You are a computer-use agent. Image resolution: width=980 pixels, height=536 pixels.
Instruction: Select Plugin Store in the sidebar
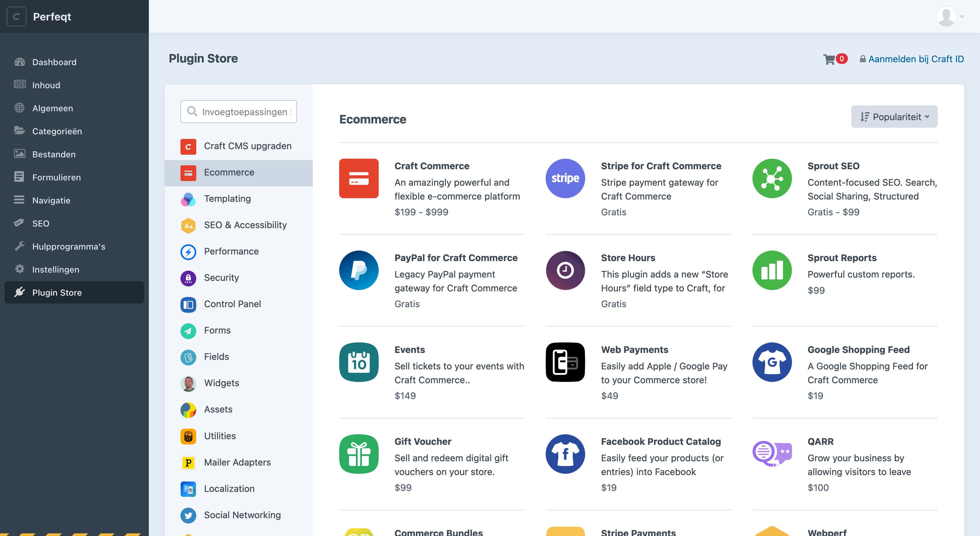[74, 292]
